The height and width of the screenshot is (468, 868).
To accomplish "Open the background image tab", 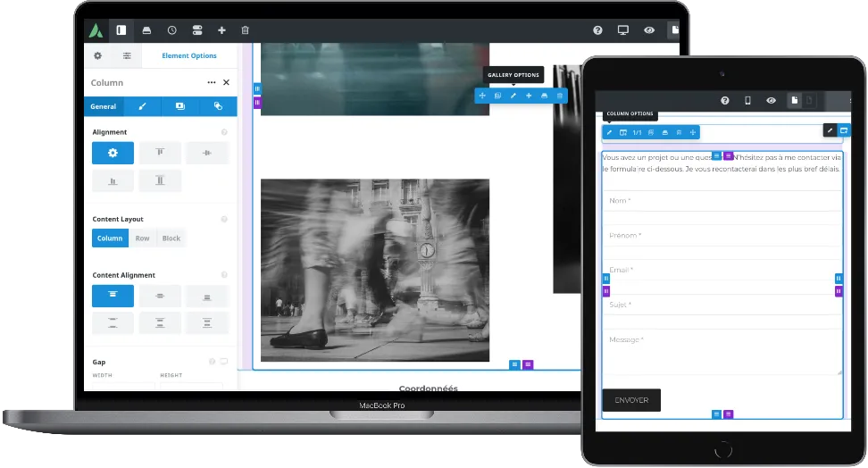I will [x=179, y=106].
